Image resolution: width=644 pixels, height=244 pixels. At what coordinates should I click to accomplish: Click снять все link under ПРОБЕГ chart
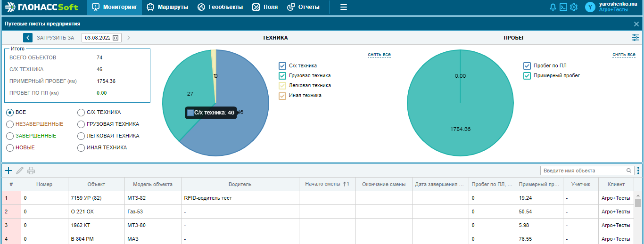coord(624,55)
